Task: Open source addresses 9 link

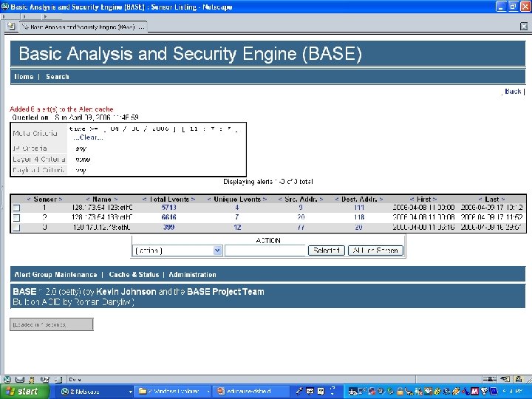Action: [x=301, y=208]
